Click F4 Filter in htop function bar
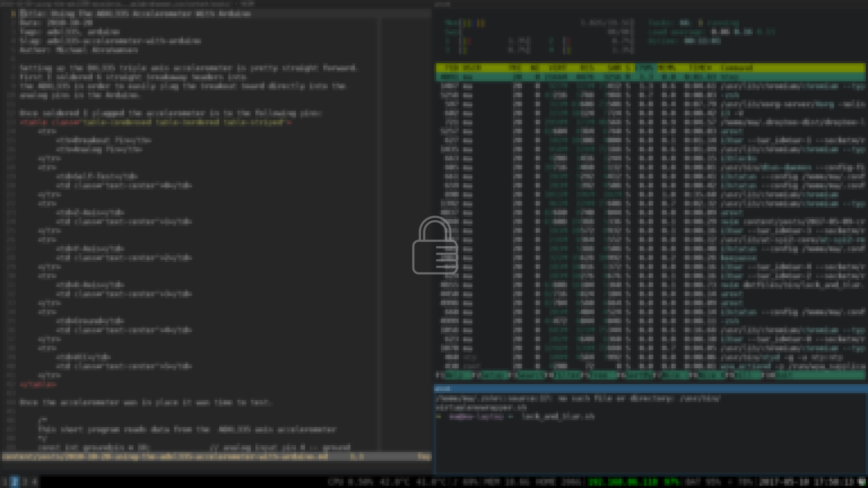The image size is (868, 488). click(562, 375)
